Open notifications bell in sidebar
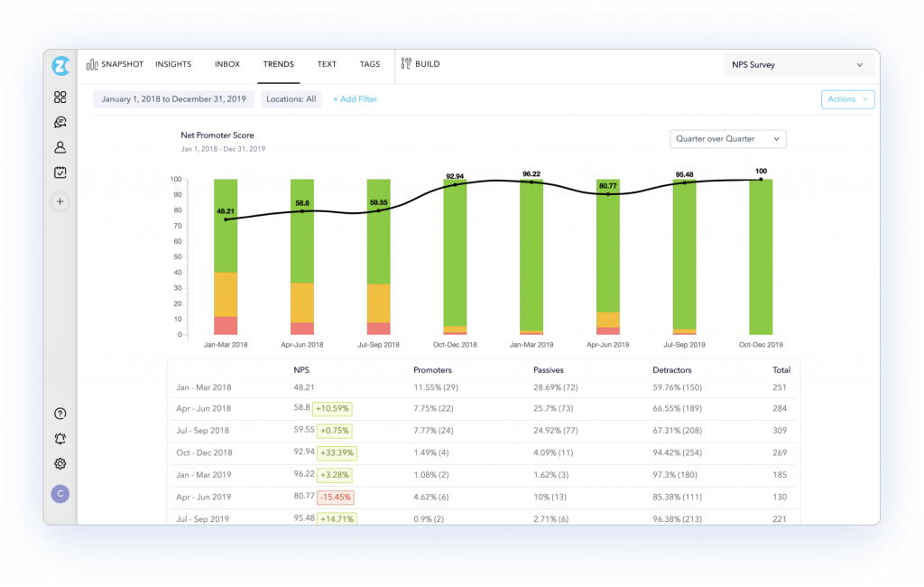This screenshot has height=587, width=924. point(60,438)
